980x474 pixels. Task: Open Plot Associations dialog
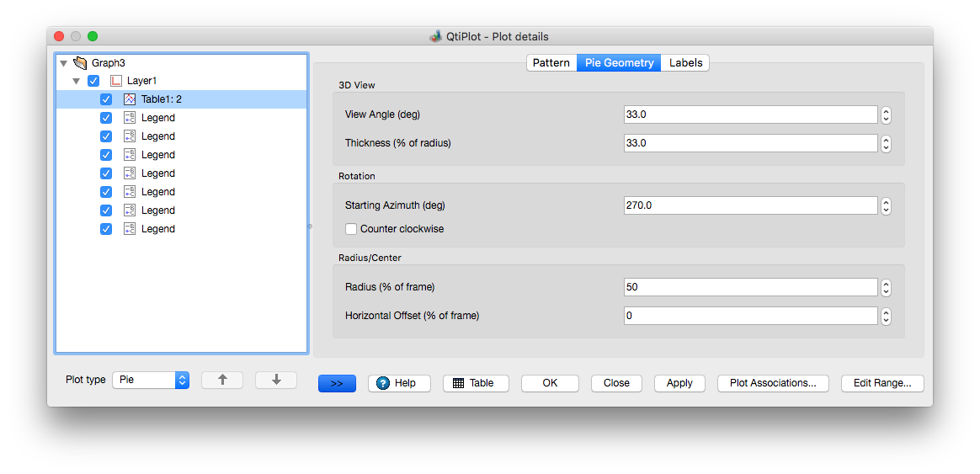pyautogui.click(x=773, y=383)
